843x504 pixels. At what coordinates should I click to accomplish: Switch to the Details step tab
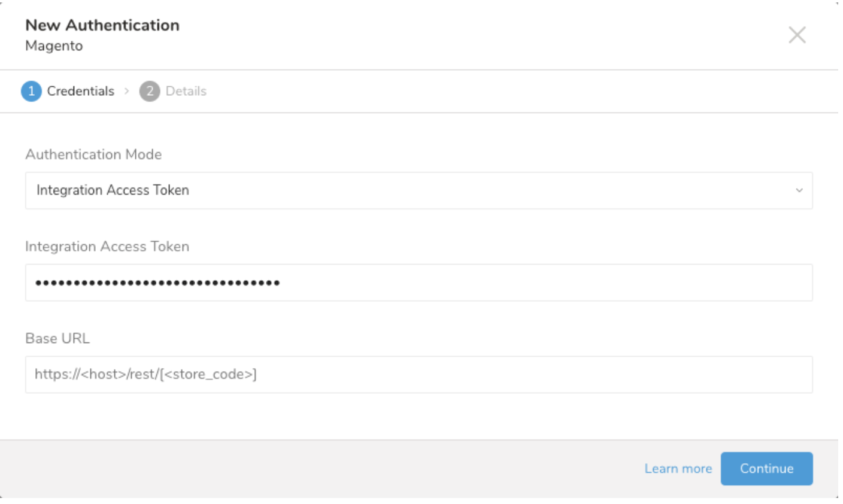click(186, 91)
